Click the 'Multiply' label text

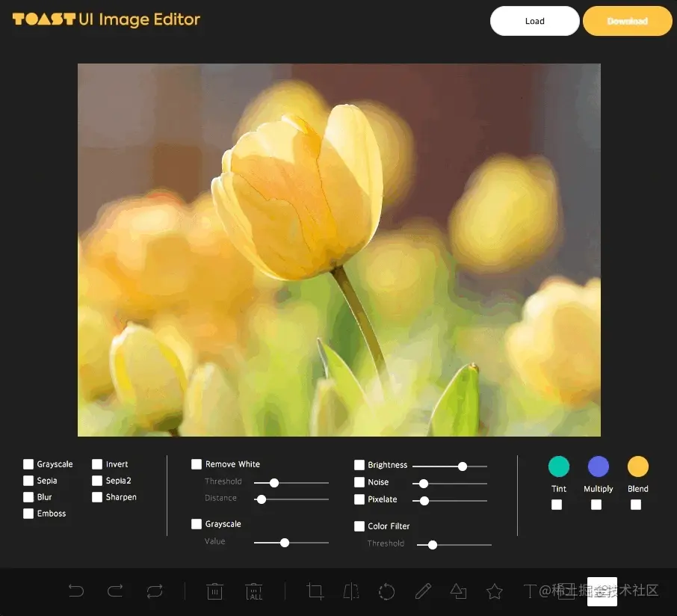tap(598, 489)
